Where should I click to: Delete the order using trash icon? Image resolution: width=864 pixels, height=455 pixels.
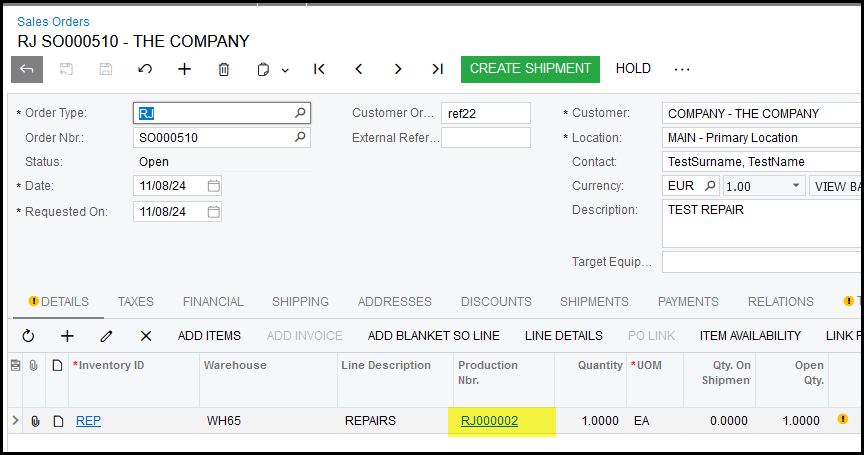(224, 69)
